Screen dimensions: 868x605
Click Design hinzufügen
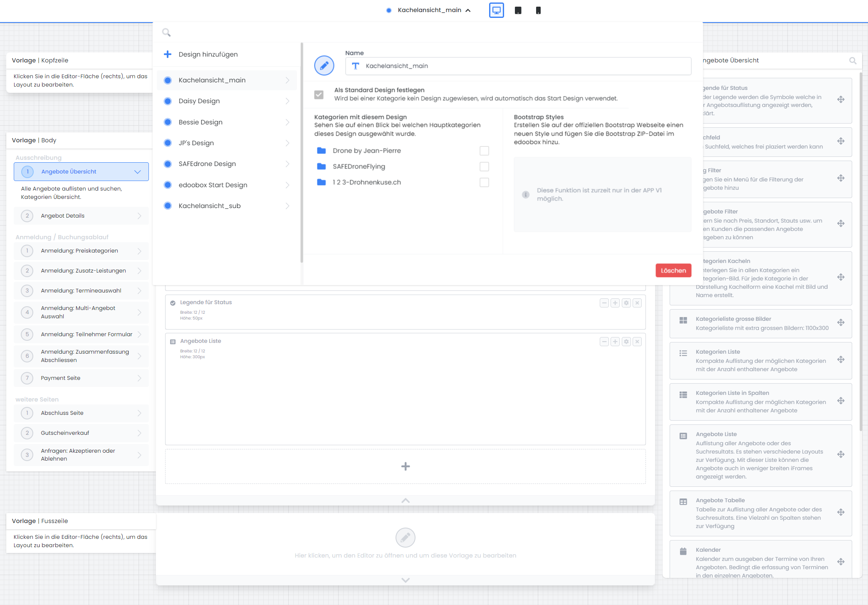(208, 55)
